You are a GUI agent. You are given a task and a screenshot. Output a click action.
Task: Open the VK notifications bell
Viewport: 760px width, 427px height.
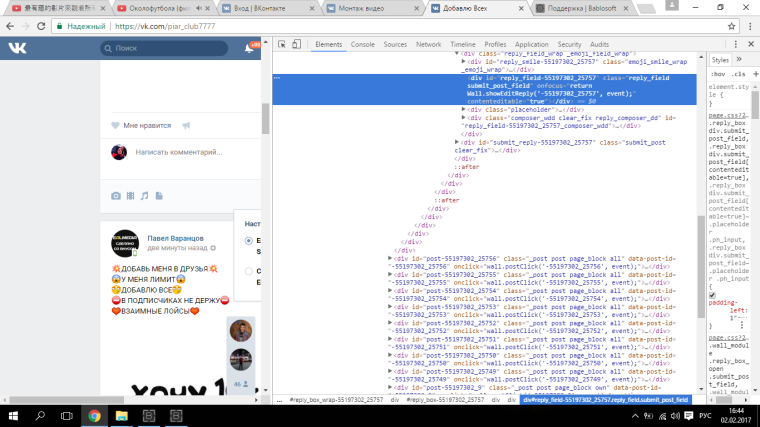pyautogui.click(x=250, y=48)
